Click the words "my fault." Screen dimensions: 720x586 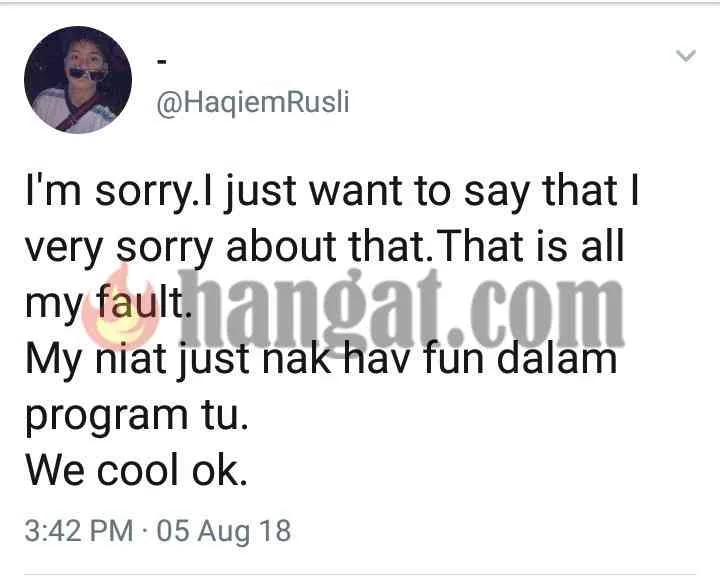click(108, 303)
